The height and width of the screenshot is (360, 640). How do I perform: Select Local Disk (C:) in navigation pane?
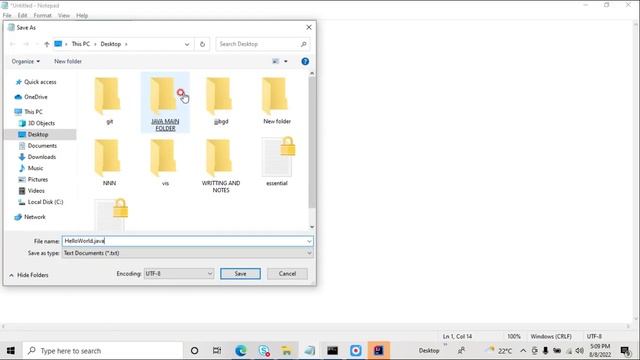(41, 202)
